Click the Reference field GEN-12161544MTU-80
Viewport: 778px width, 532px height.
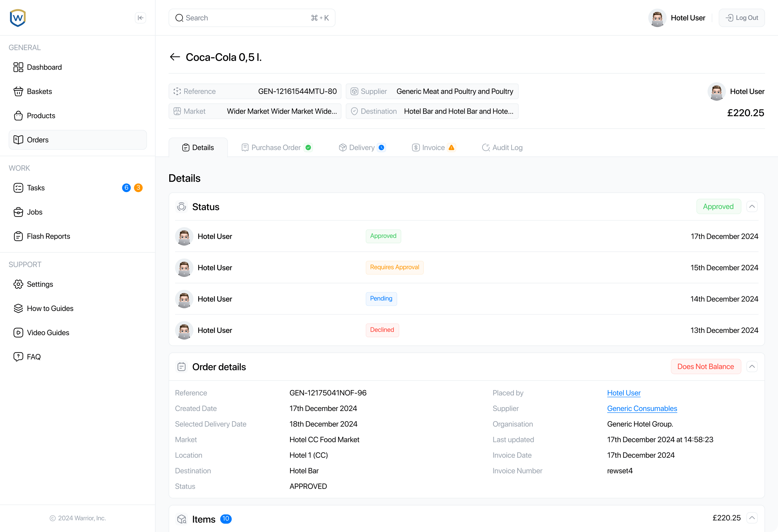tap(255, 91)
